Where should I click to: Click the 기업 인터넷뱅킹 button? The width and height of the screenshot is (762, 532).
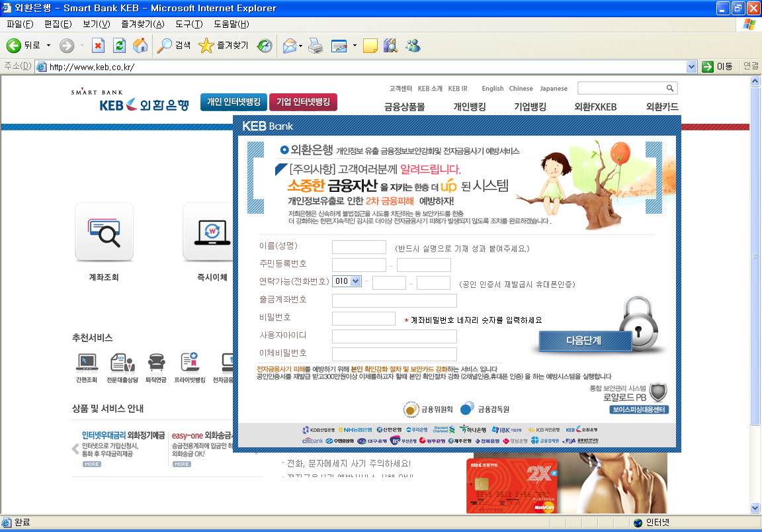[303, 102]
